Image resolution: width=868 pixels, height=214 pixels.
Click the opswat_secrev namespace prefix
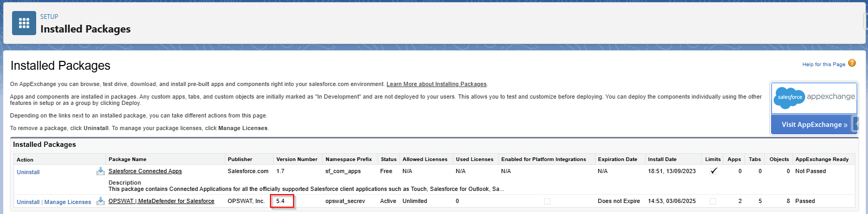tap(345, 201)
